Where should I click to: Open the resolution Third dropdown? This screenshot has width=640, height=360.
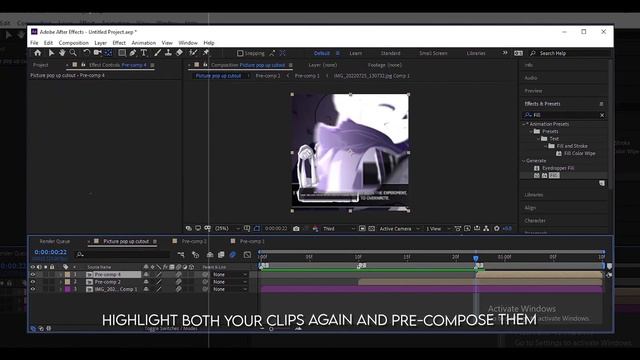(x=338, y=229)
